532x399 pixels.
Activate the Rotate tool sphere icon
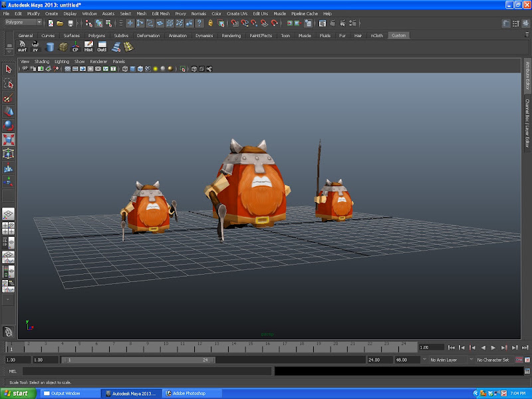pyautogui.click(x=8, y=126)
